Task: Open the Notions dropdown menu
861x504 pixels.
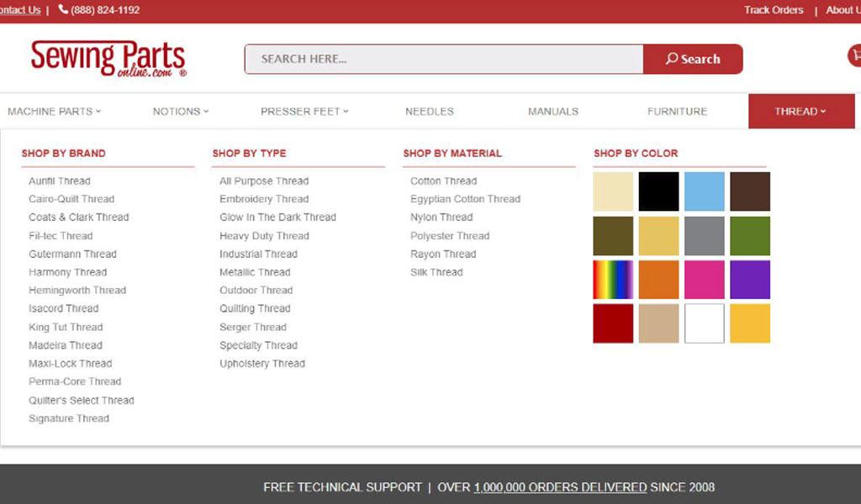Action: [x=181, y=111]
